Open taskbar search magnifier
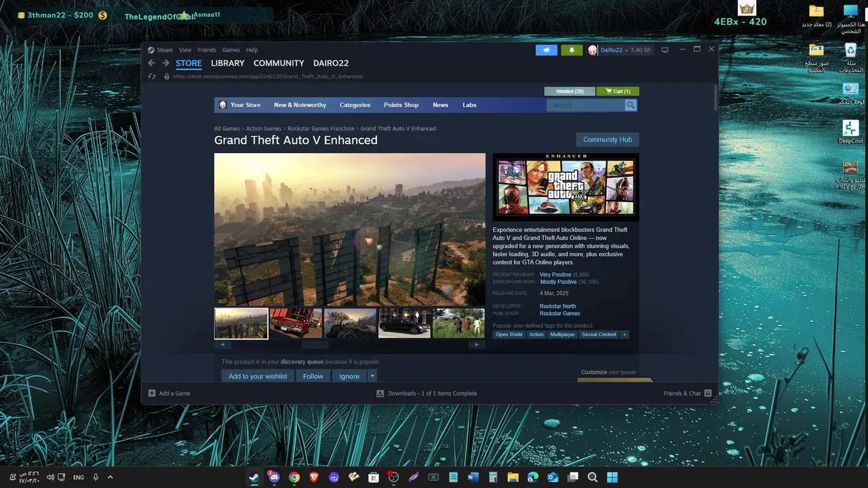Screen dimensions: 868x488 (x=592, y=477)
